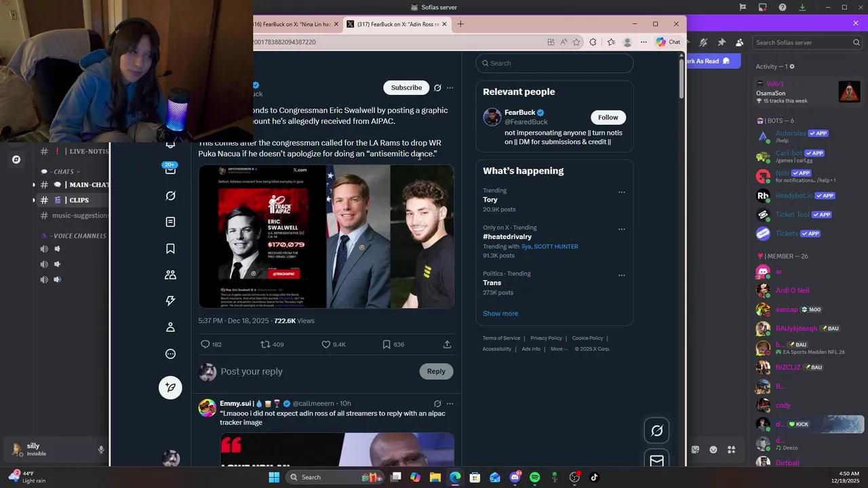Screen dimensions: 868x488
Task: Share the tweet via the upload icon
Action: (x=447, y=344)
